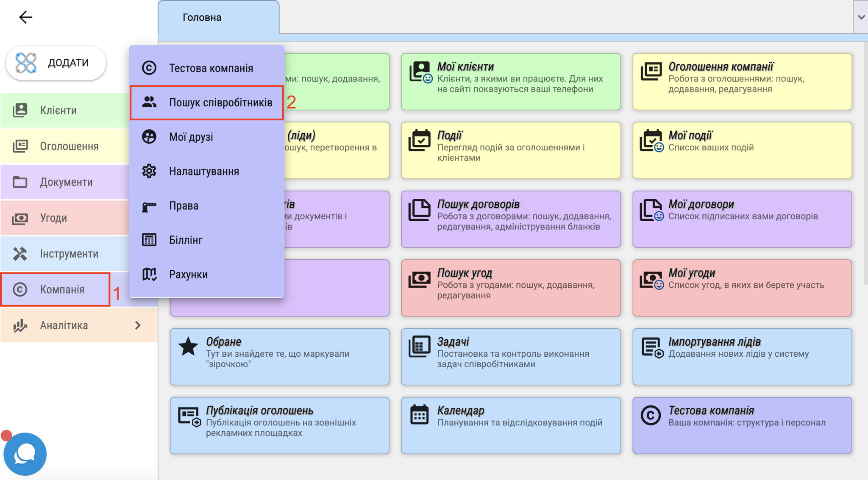Screen dimensions: 868x480
Task: Choose Пошук співробітників from the submenu
Action: 207,103
